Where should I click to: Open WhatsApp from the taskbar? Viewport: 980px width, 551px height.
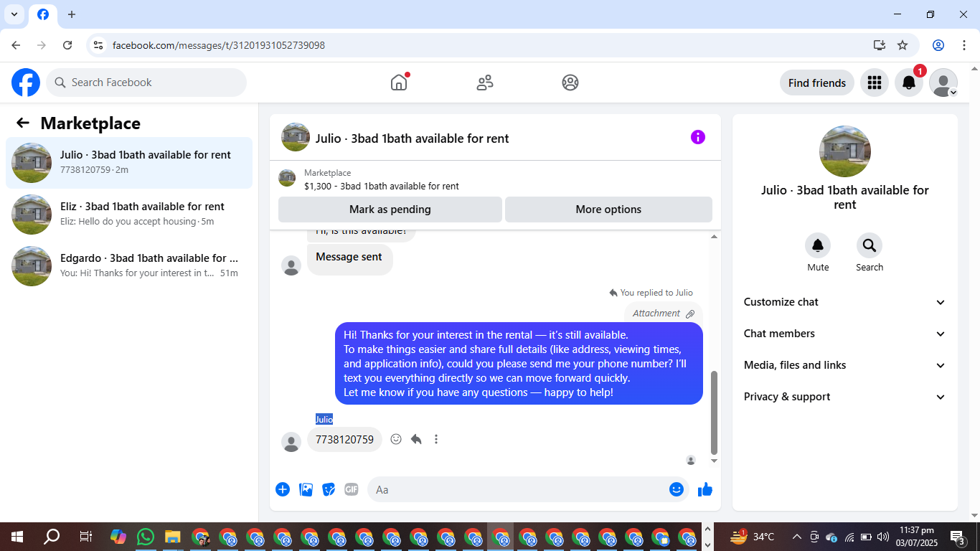coord(146,537)
